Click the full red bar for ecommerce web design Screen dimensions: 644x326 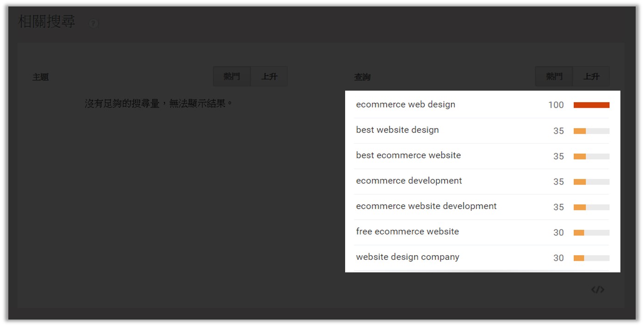pos(591,105)
